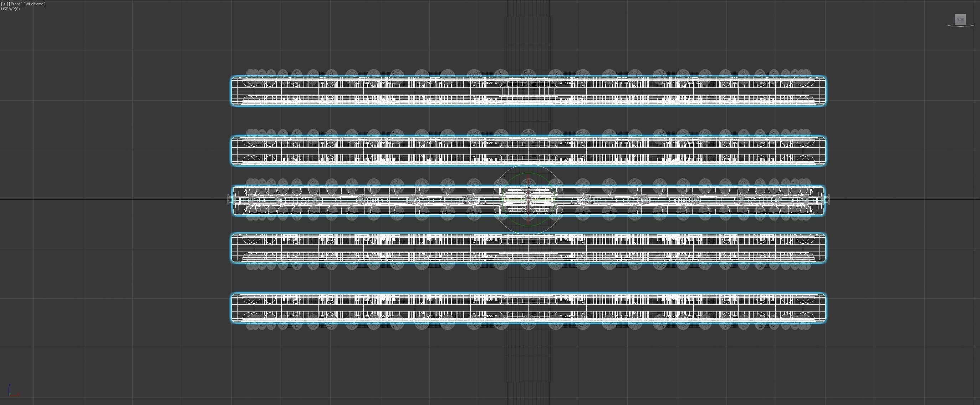Screen dimensions: 980x405
Task: Click the USE WP(8) viewport text
Action: click(11, 9)
